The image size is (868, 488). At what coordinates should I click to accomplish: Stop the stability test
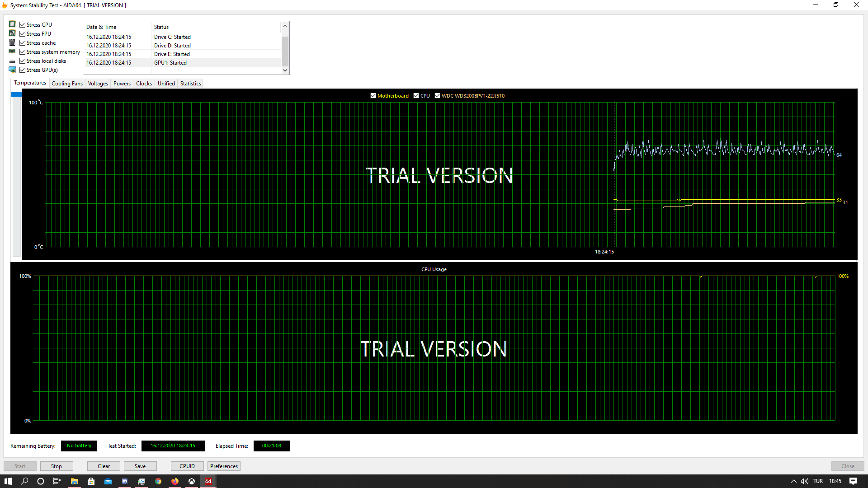pyautogui.click(x=57, y=466)
